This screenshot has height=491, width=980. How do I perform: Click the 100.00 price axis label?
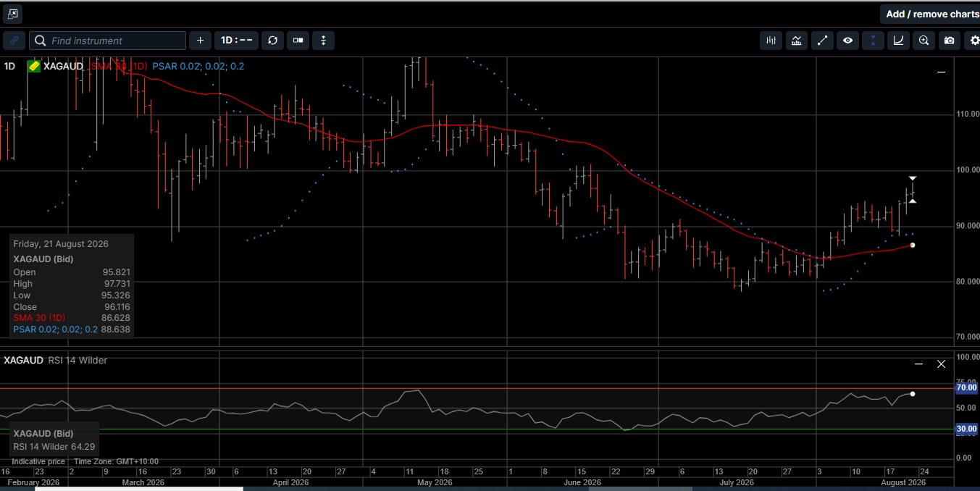(x=968, y=170)
